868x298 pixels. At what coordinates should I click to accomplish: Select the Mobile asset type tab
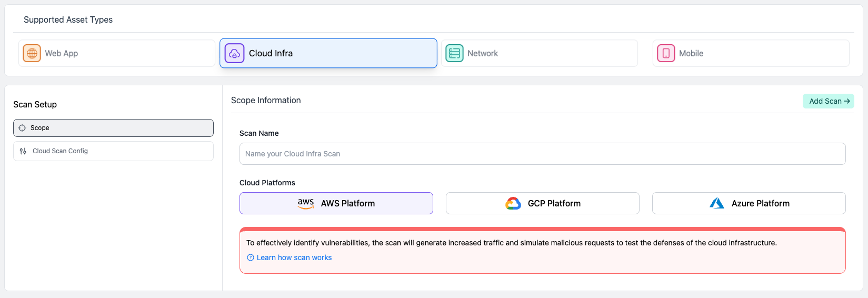click(751, 53)
